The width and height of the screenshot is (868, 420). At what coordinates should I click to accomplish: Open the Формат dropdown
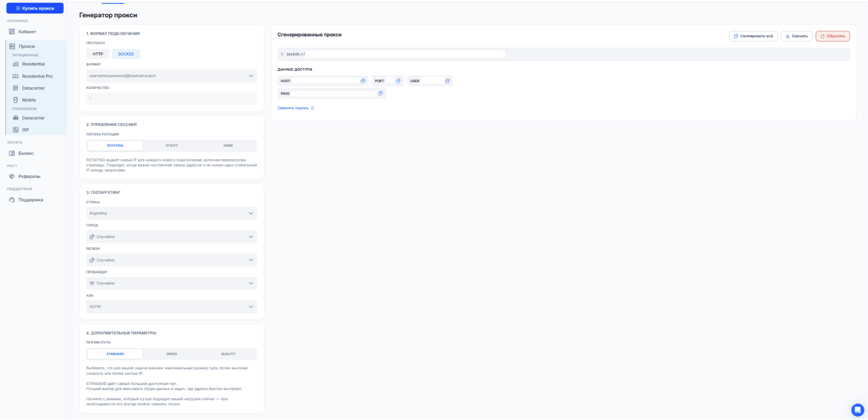click(x=172, y=76)
